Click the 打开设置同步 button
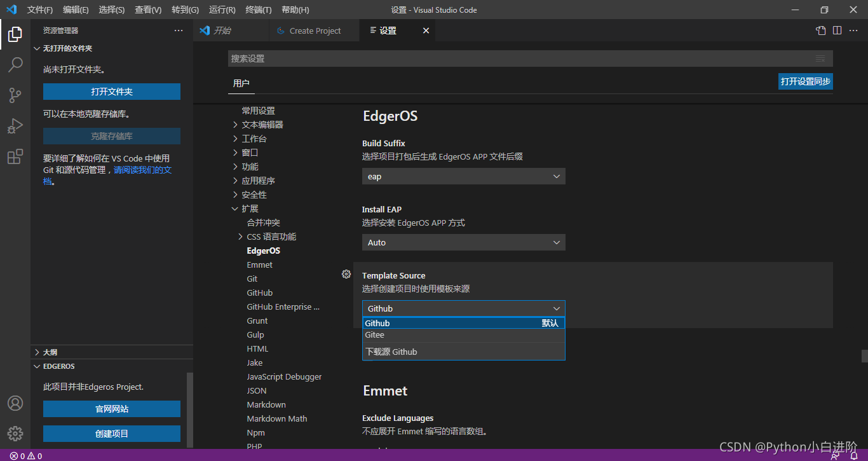The width and height of the screenshot is (868, 461). [x=806, y=81]
